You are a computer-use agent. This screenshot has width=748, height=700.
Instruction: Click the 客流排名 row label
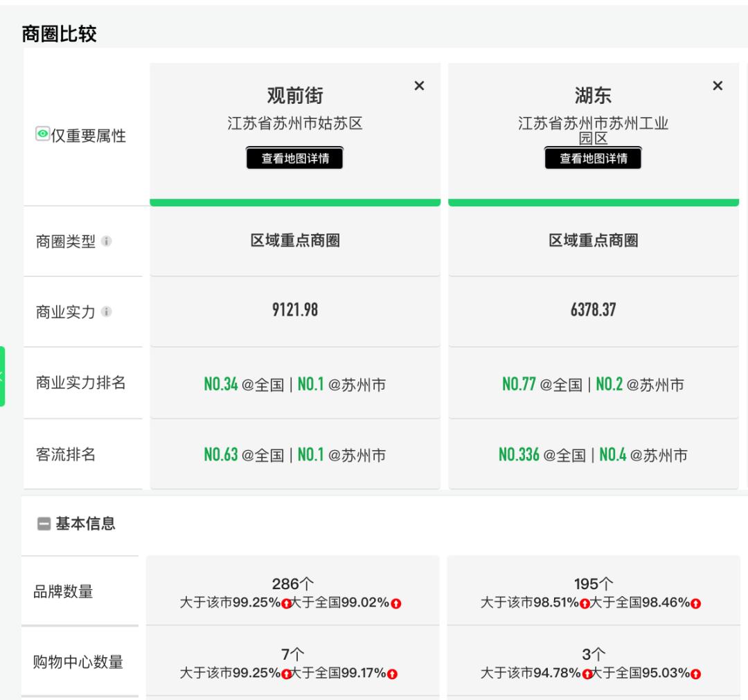(66, 454)
